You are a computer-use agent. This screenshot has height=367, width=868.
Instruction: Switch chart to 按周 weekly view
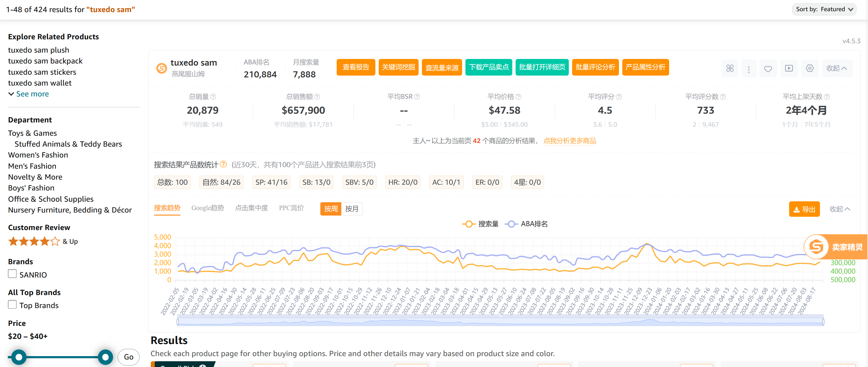click(x=331, y=209)
